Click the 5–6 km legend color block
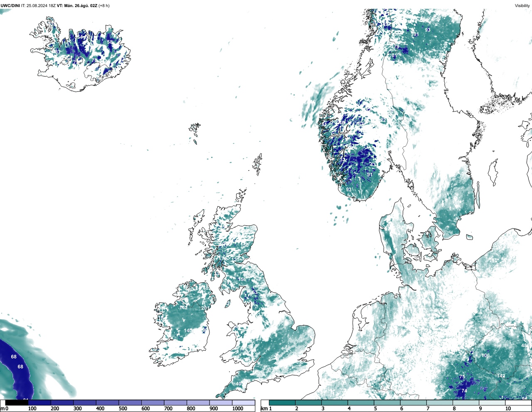 pyautogui.click(x=387, y=402)
